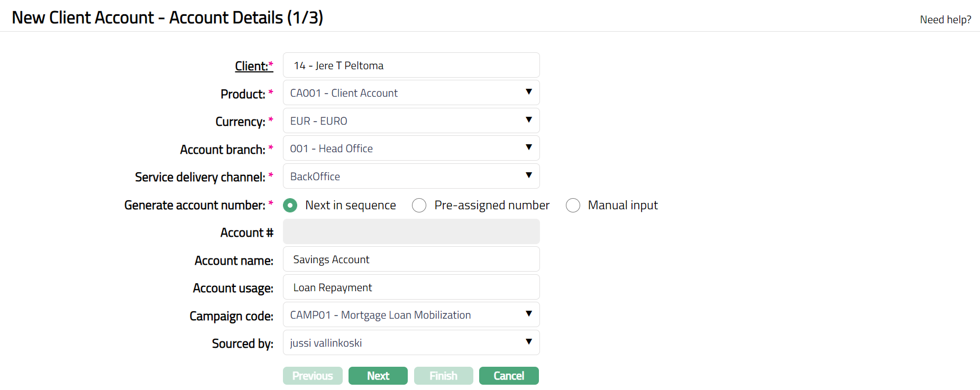
Task: Click the underlined Client label link
Action: (x=252, y=66)
